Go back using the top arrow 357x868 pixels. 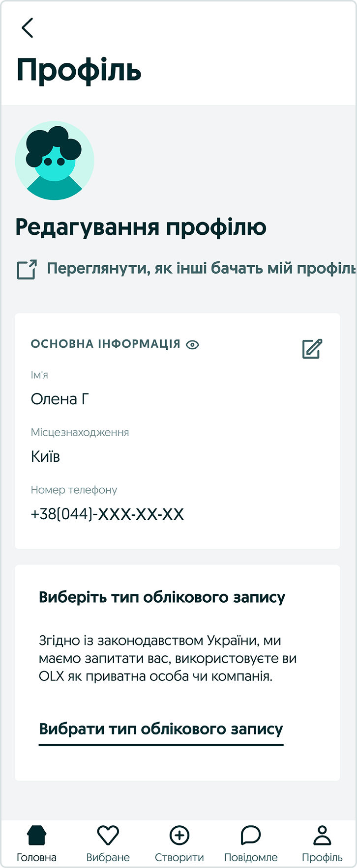28,28
